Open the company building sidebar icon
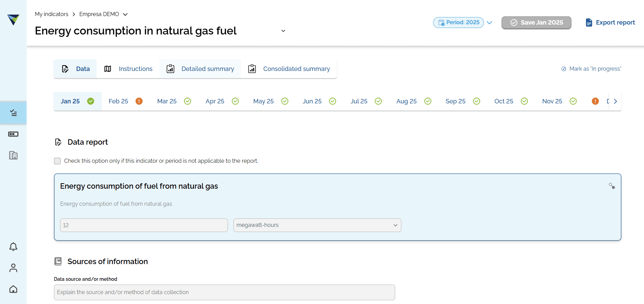644x304 pixels. pyautogui.click(x=13, y=155)
